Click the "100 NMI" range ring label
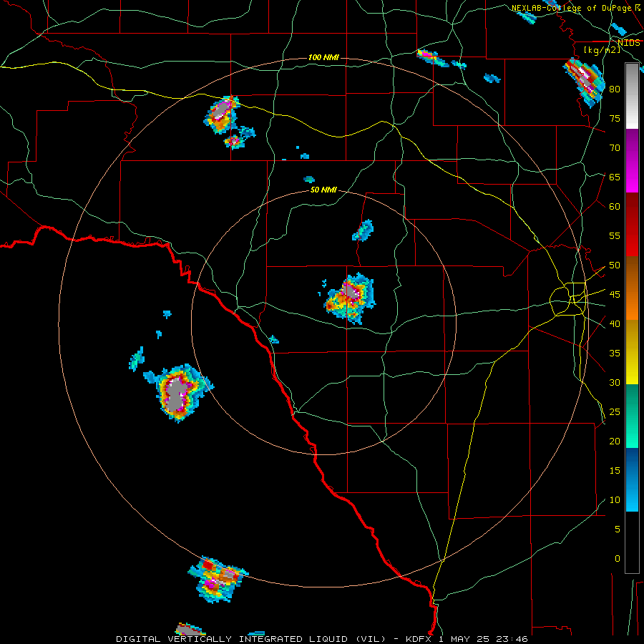This screenshot has height=644, width=644. click(x=323, y=57)
